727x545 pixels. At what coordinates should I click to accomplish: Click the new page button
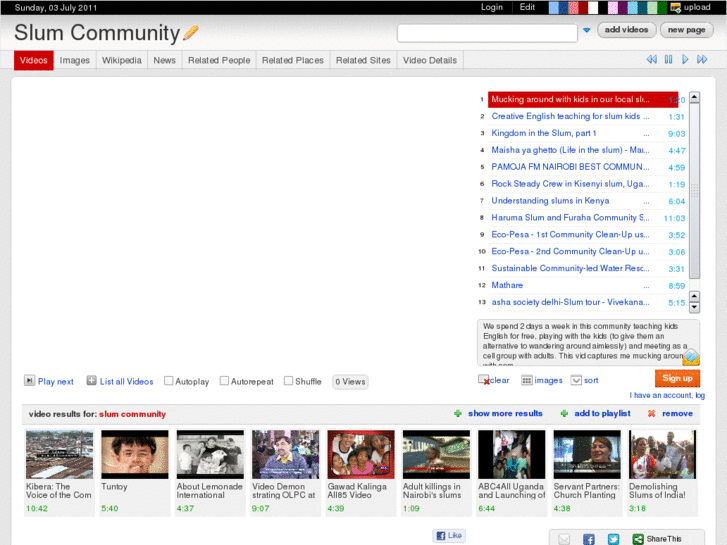pyautogui.click(x=686, y=30)
